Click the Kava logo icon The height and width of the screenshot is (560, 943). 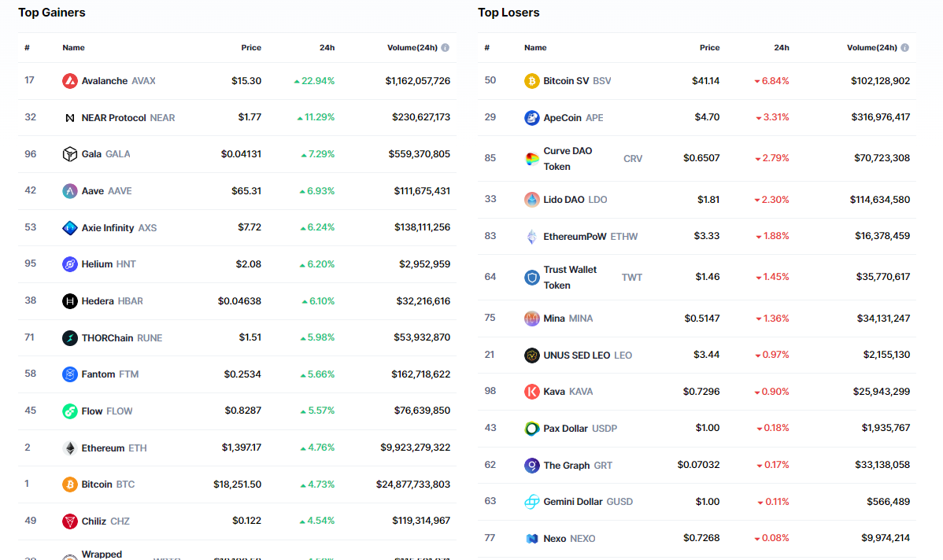532,392
